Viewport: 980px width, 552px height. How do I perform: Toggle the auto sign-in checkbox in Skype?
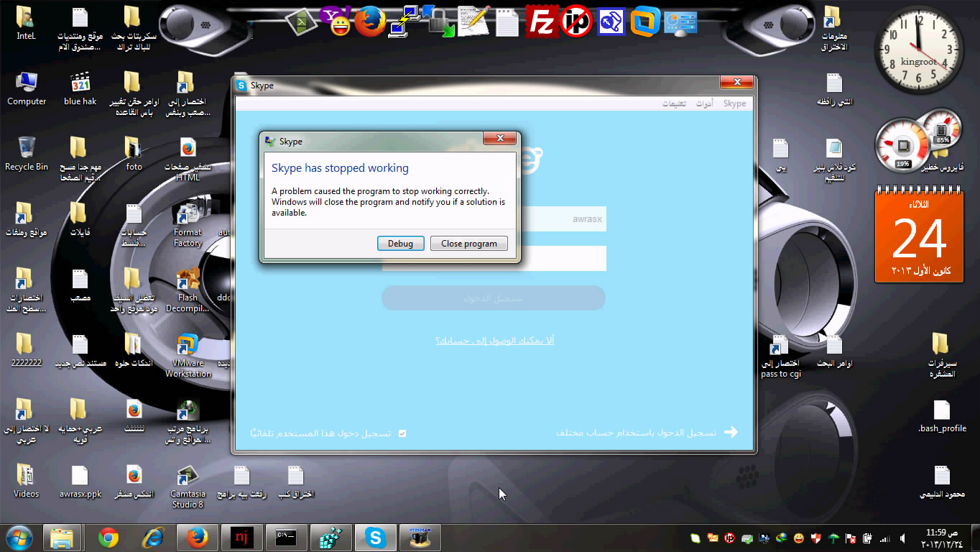(402, 433)
